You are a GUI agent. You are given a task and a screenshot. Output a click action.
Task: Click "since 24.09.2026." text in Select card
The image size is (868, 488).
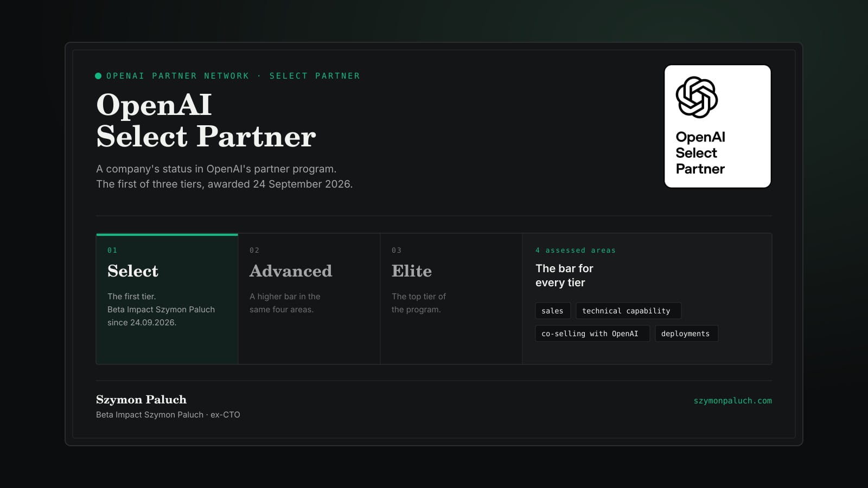(x=142, y=323)
